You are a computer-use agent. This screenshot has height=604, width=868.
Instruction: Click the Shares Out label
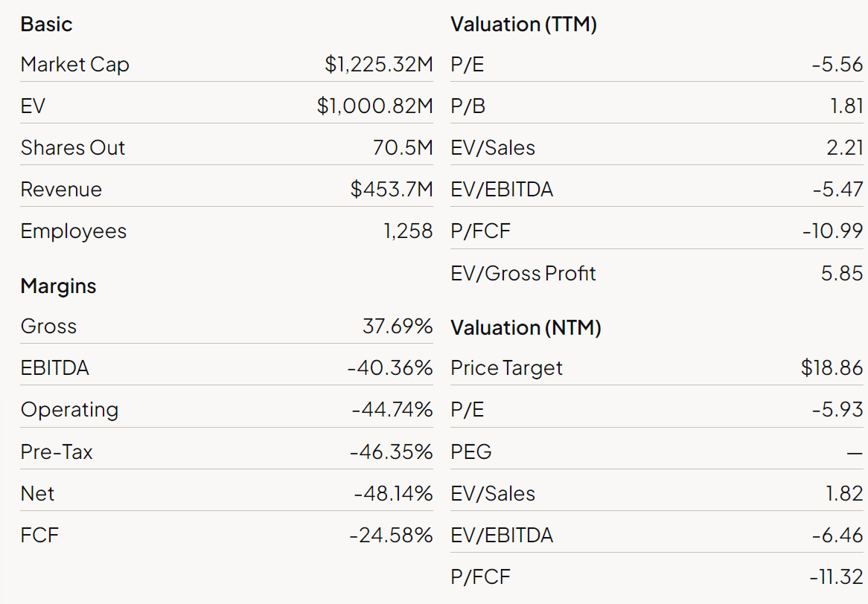click(x=73, y=148)
